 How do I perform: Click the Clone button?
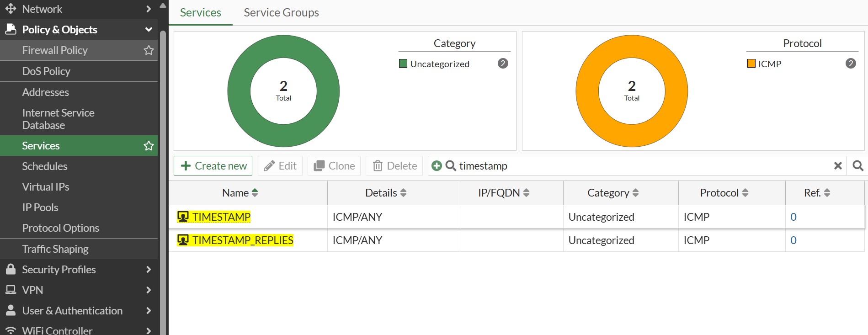coord(334,166)
